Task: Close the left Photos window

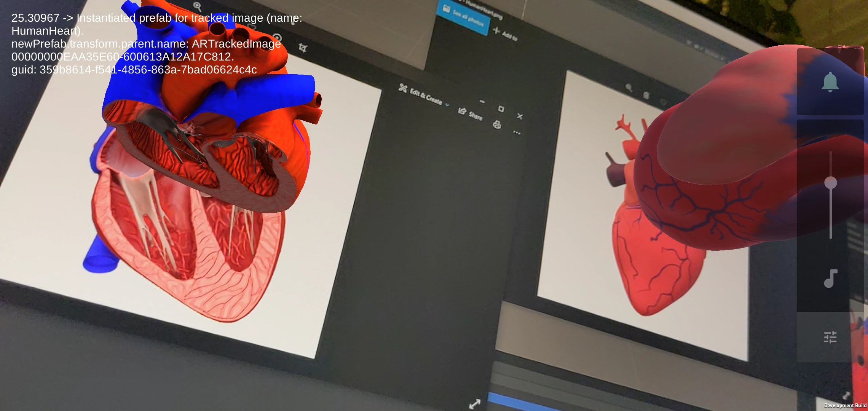Action: [520, 116]
